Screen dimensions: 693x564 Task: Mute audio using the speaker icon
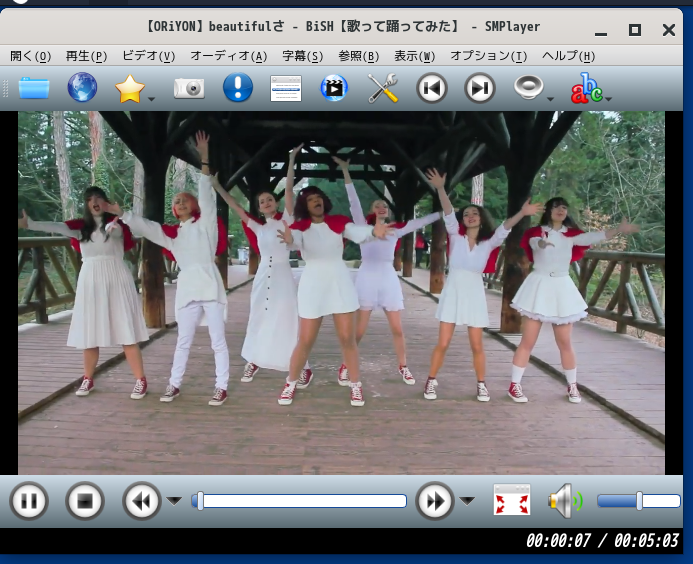click(565, 500)
